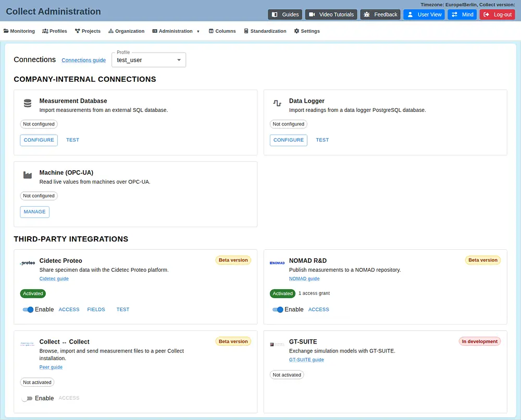
Task: Open the Standardization menu item
Action: [265, 31]
